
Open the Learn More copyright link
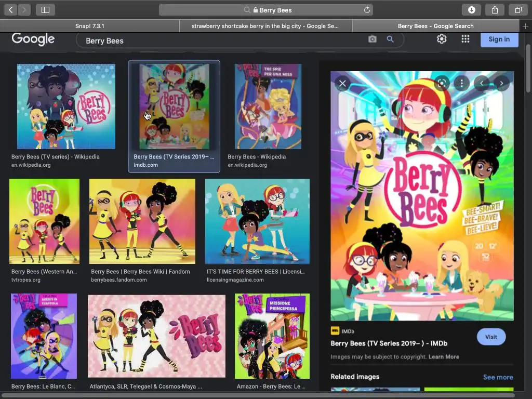point(444,356)
